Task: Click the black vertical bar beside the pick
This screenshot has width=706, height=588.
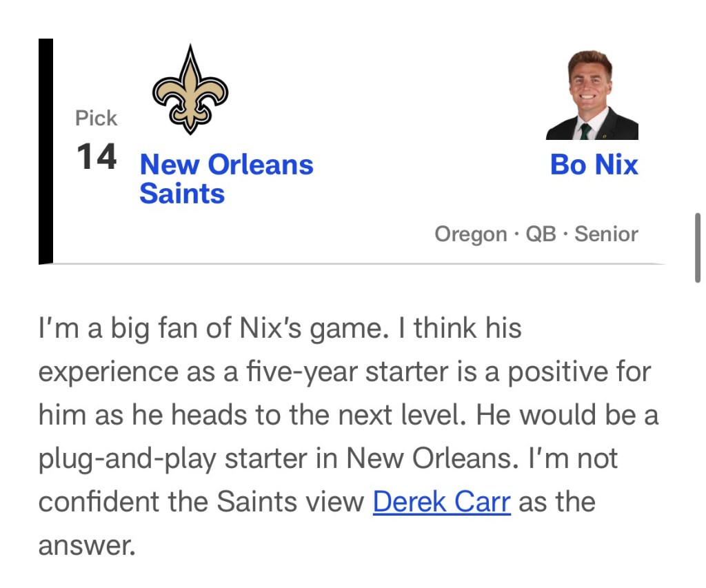Action: [x=46, y=151]
